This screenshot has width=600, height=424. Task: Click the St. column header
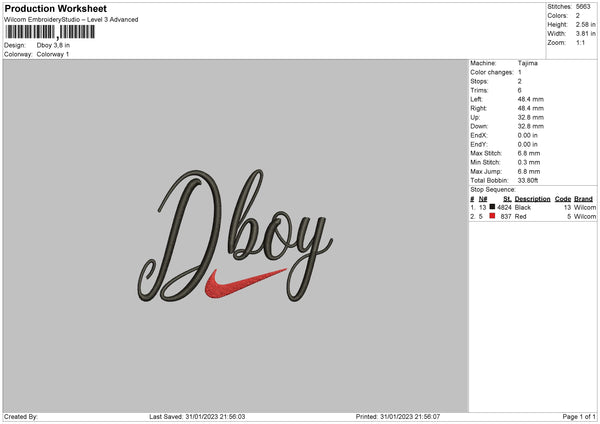(x=507, y=199)
